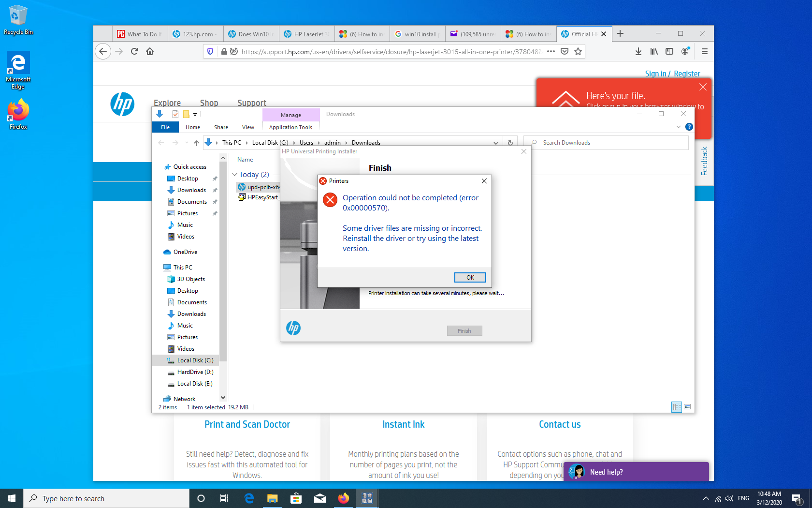Toggle Firefox sidebar icon
This screenshot has height=508, width=812.
pos(669,51)
